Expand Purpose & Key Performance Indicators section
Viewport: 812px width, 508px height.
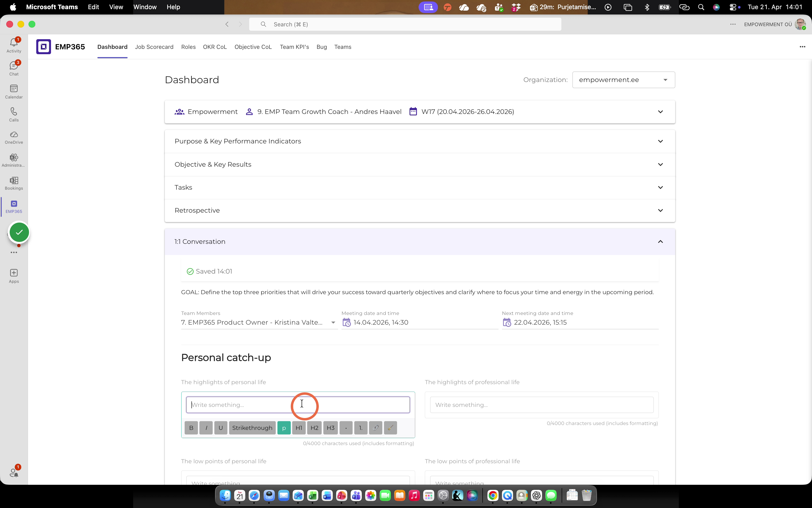click(420, 142)
